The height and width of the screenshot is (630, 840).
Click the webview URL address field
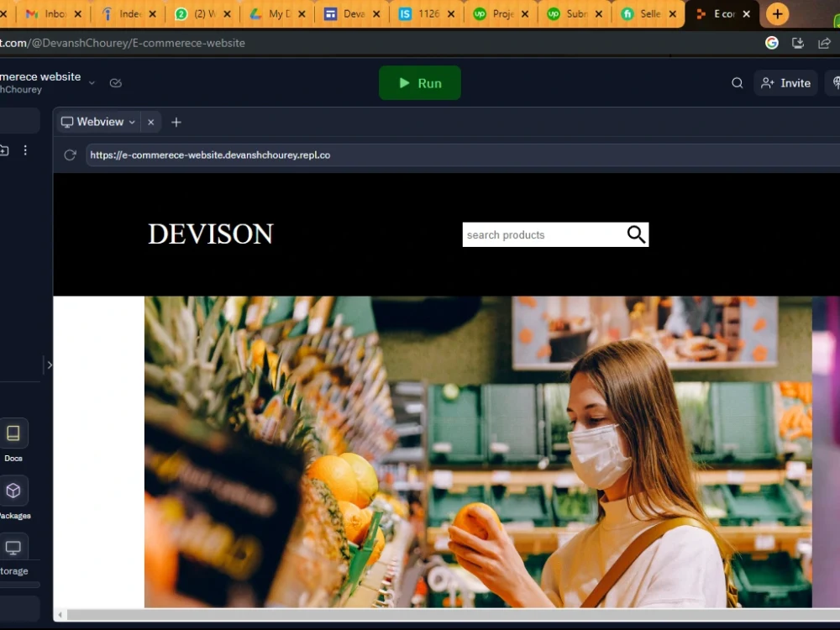click(x=463, y=155)
